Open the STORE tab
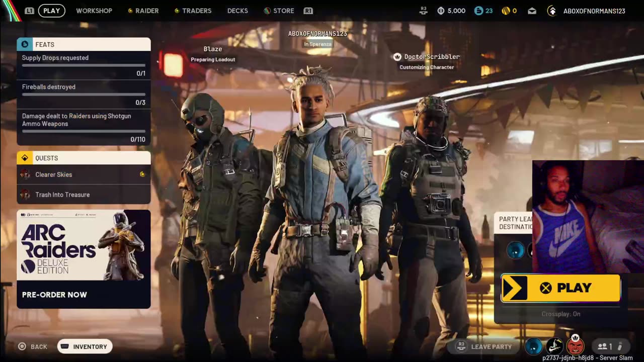Viewport: 644px width, 362px height. (x=279, y=11)
